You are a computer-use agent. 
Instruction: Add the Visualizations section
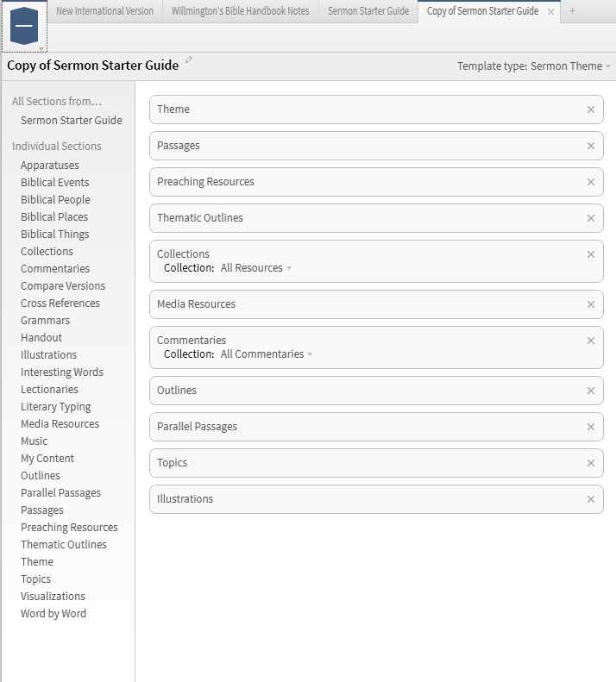(53, 597)
